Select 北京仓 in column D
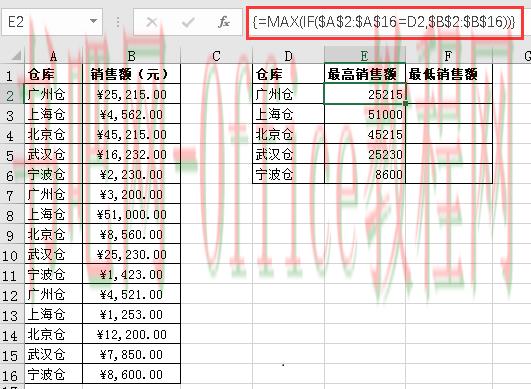Image resolution: width=531 pixels, height=389 pixels. (289, 134)
